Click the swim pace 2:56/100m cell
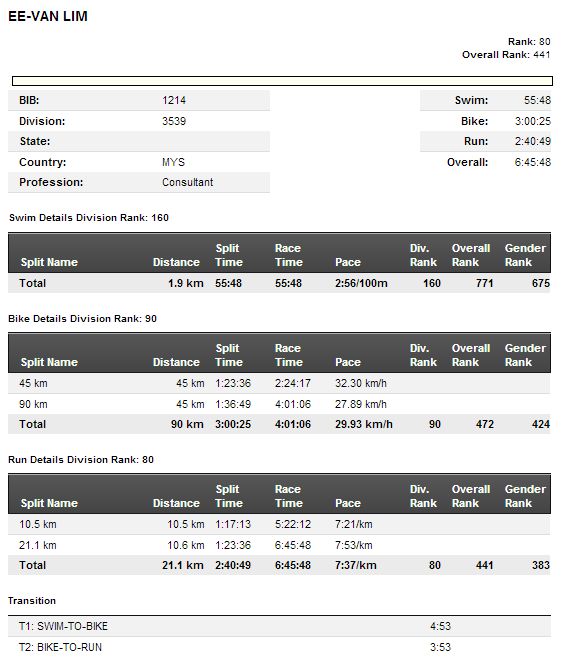This screenshot has width=567, height=663. point(361,283)
